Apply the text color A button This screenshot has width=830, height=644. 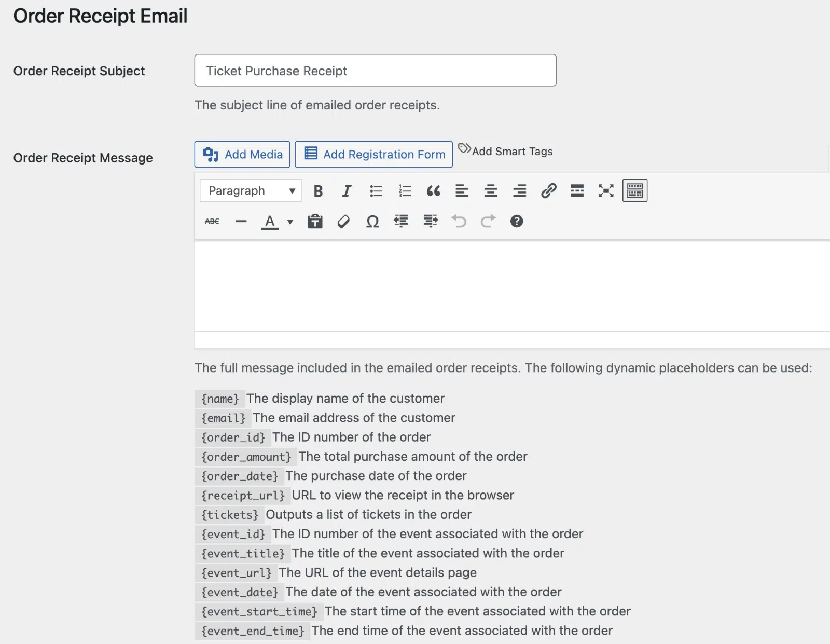pyautogui.click(x=270, y=222)
